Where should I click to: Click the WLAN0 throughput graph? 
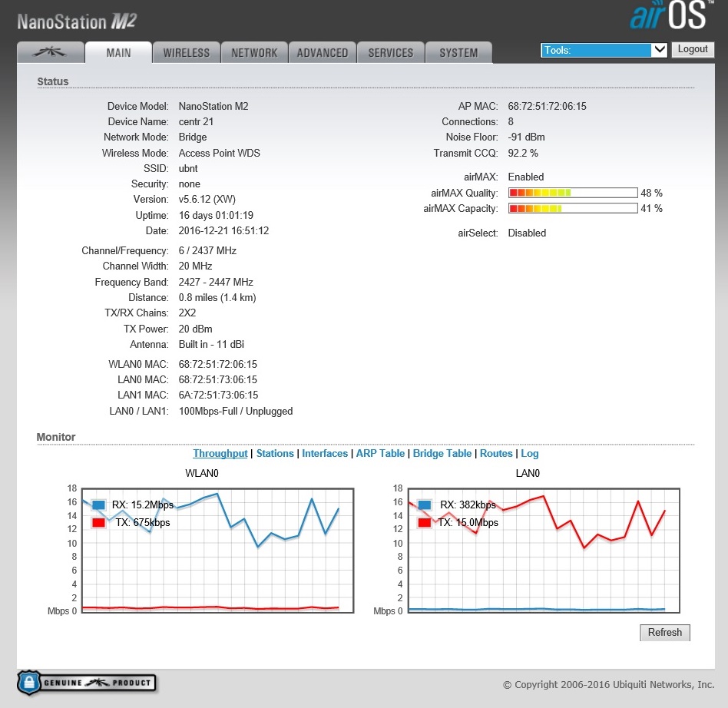tap(218, 550)
